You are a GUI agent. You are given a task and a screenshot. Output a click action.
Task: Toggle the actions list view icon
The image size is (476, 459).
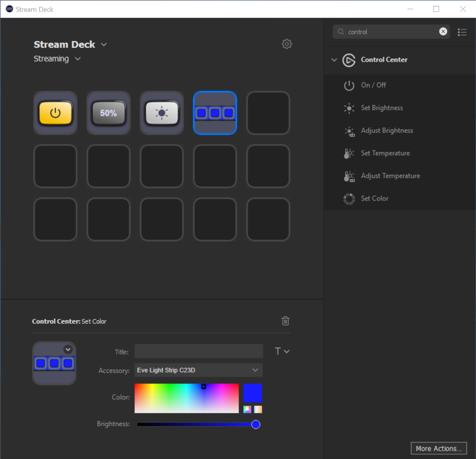coord(462,32)
